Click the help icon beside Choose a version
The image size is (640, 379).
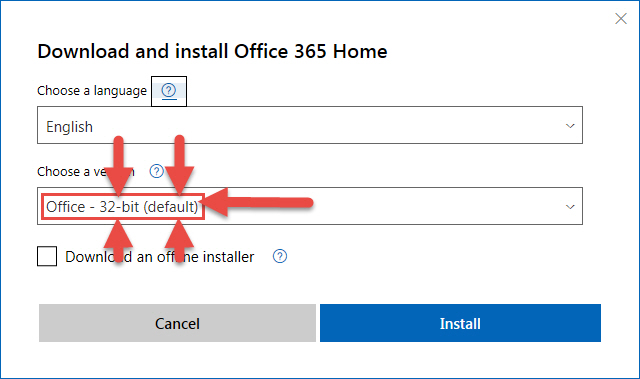click(156, 171)
